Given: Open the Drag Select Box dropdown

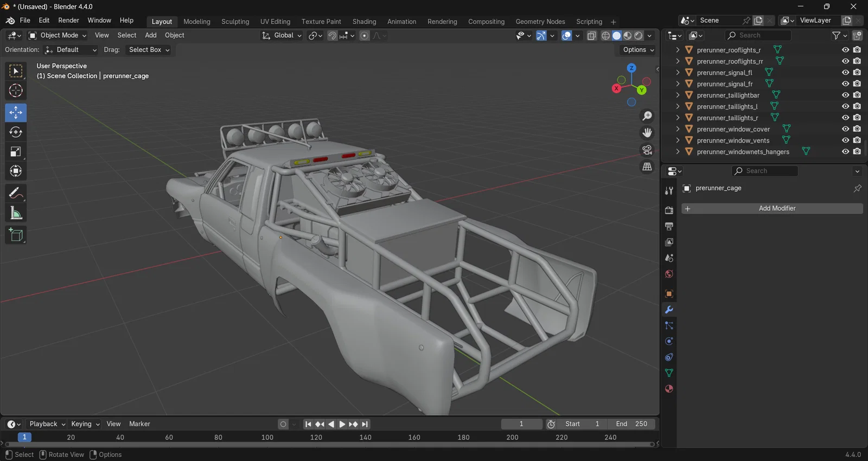Looking at the screenshot, I should click(149, 50).
